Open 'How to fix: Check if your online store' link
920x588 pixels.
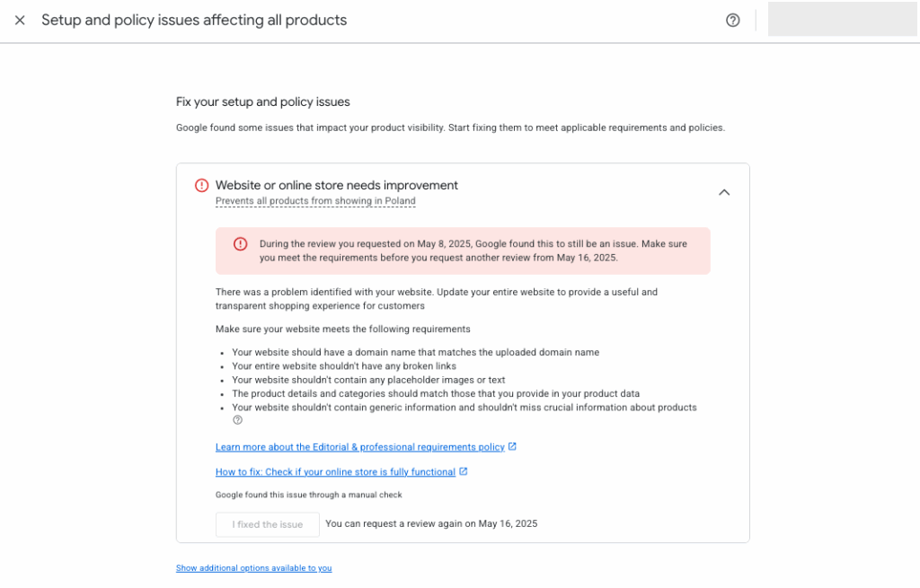335,472
